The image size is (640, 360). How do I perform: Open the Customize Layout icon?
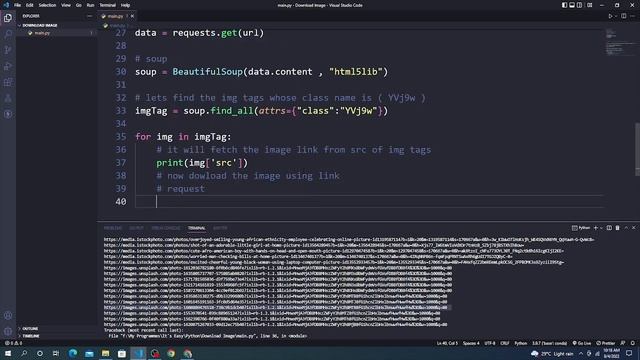tap(590, 5)
